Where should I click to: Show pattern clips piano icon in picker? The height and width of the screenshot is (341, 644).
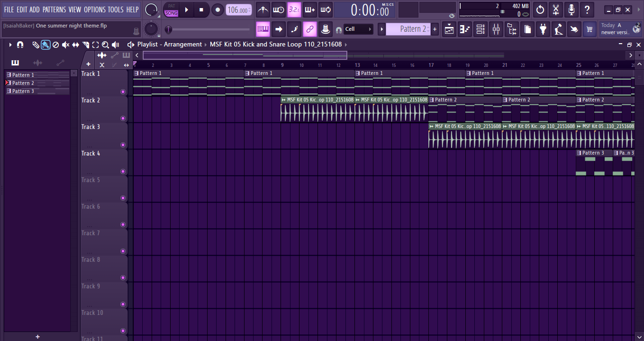click(x=15, y=63)
